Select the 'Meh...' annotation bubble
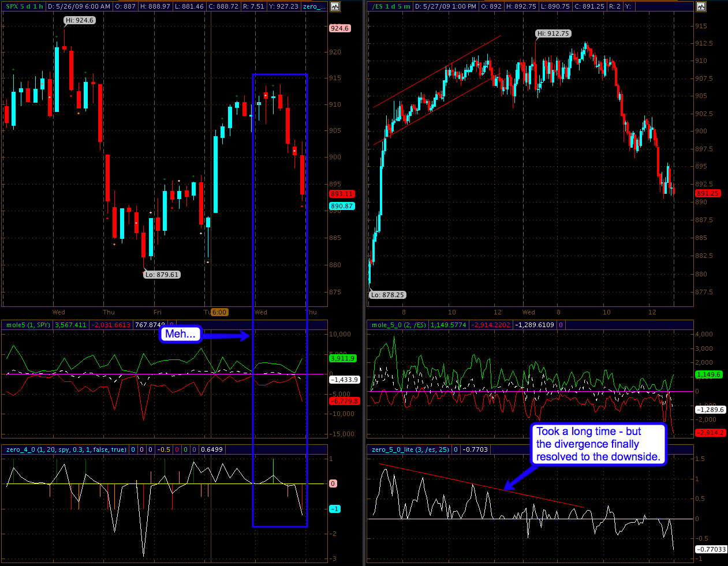Image resolution: width=728 pixels, height=566 pixels. pos(180,334)
